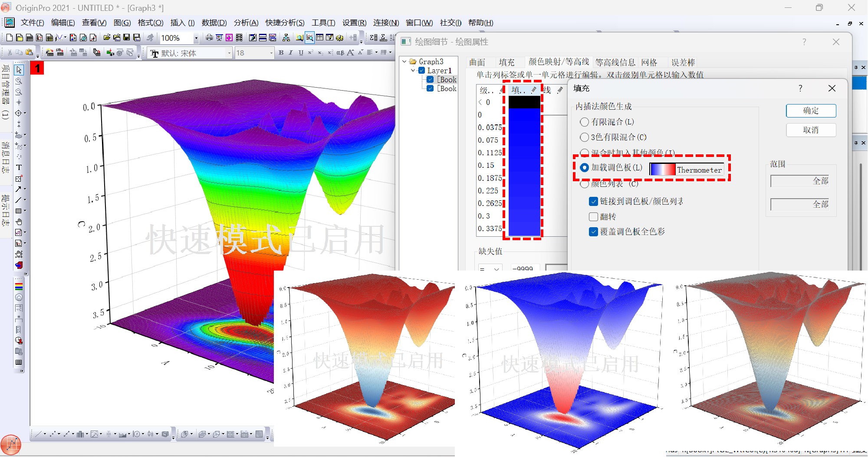Expand the line plot type dropdown arrow
868x457 pixels.
[45, 434]
